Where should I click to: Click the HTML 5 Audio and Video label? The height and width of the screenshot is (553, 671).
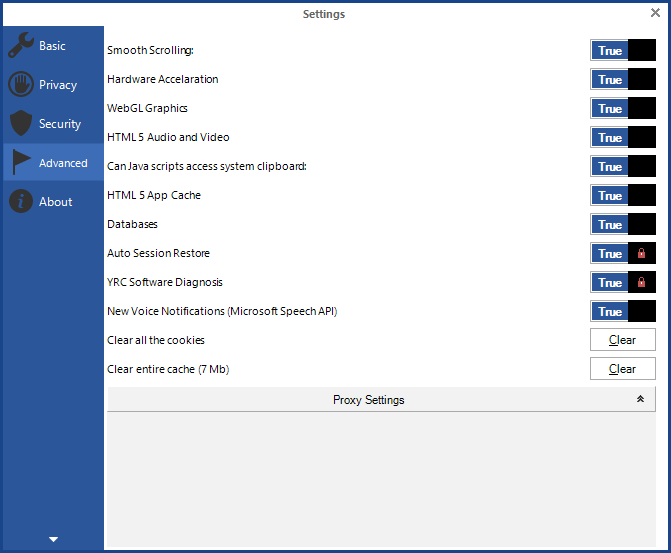click(168, 137)
